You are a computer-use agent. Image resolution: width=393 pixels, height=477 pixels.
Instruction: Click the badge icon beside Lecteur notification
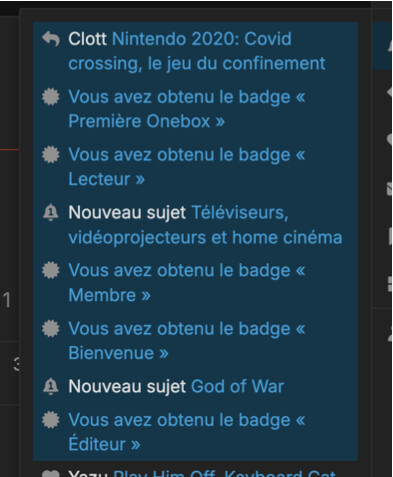click(x=51, y=155)
